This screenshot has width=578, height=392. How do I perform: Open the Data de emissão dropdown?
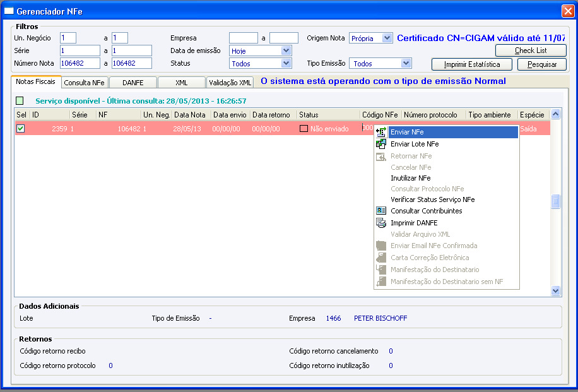[286, 50]
